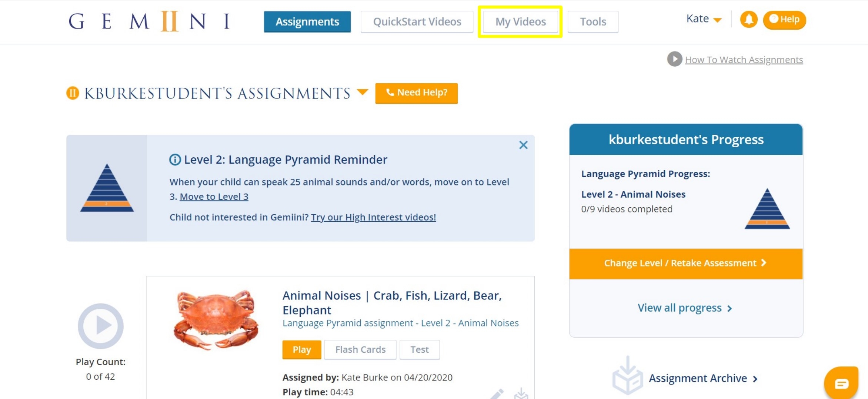Open the chat widget bubble
This screenshot has height=399, width=868.
tap(841, 383)
